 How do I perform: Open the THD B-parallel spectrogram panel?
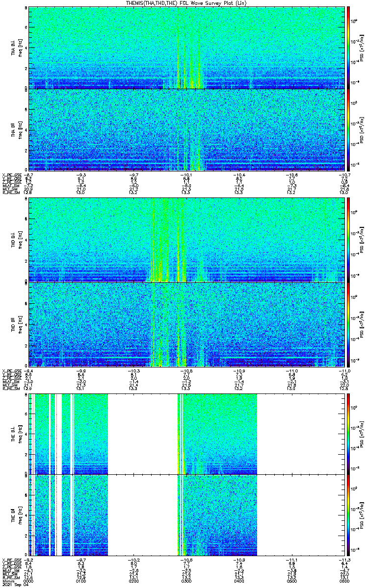(186, 323)
